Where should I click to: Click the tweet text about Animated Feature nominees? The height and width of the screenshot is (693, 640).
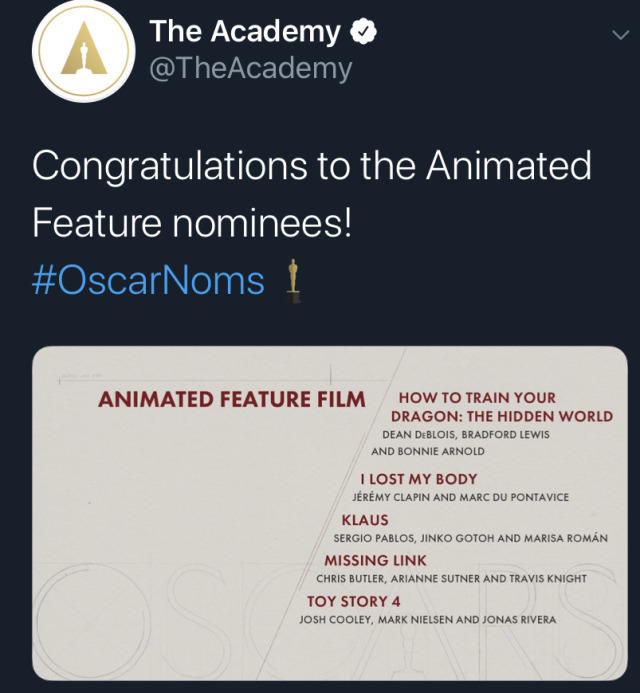tap(312, 194)
